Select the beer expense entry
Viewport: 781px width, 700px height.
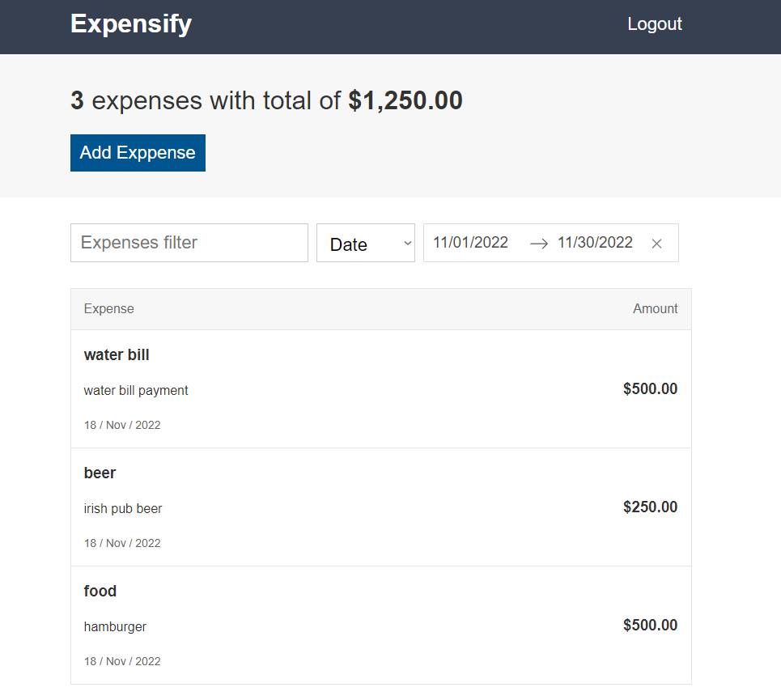(x=380, y=507)
